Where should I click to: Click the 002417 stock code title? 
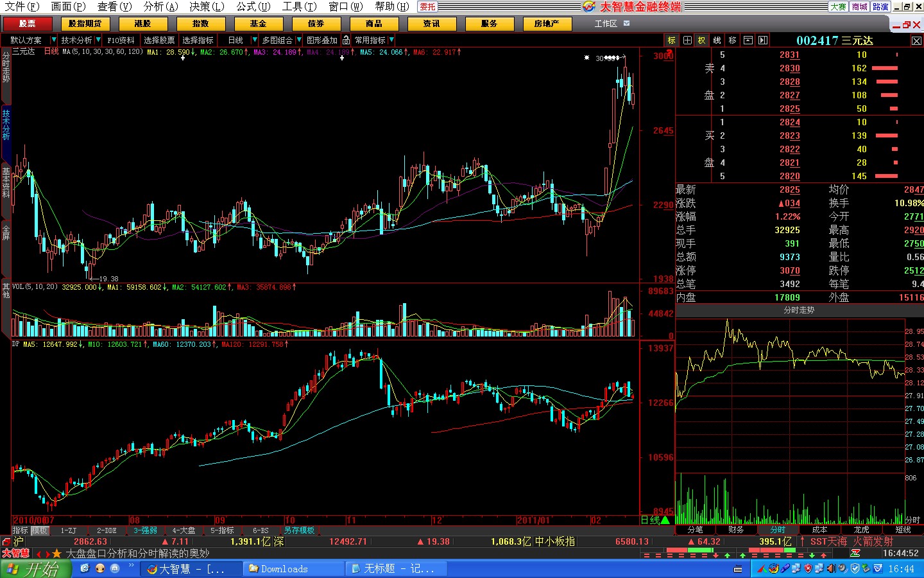(x=817, y=40)
